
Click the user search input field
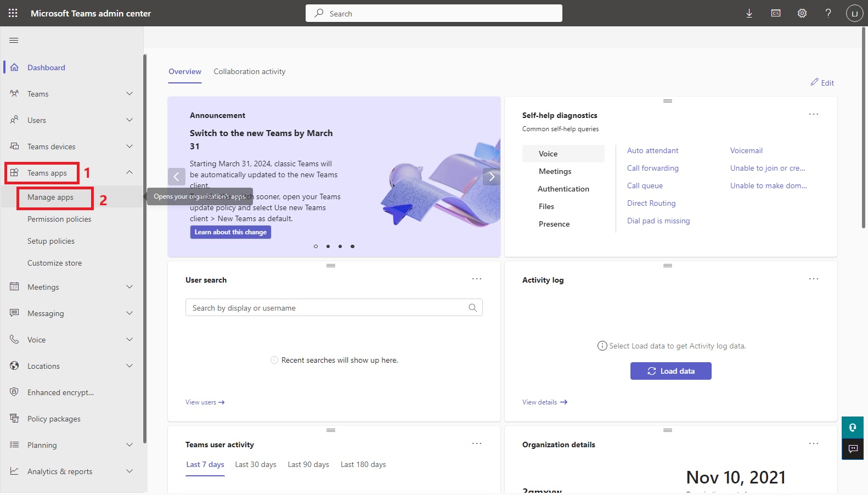pyautogui.click(x=326, y=308)
